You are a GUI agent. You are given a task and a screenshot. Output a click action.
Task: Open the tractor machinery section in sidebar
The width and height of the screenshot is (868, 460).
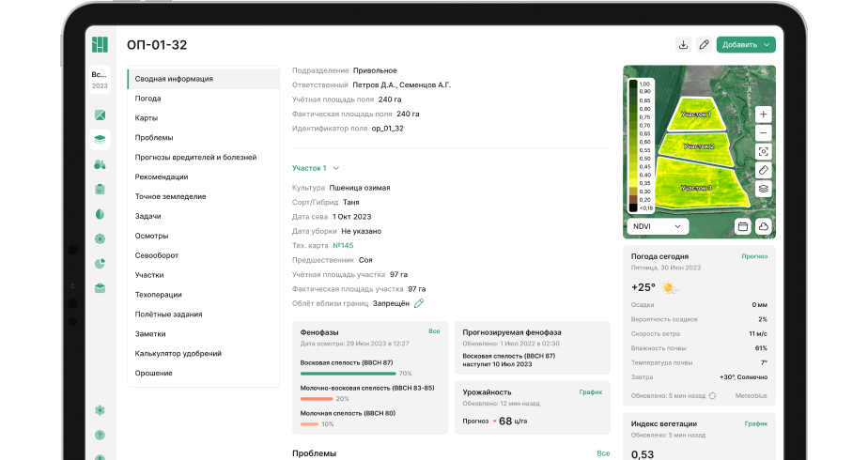100,164
